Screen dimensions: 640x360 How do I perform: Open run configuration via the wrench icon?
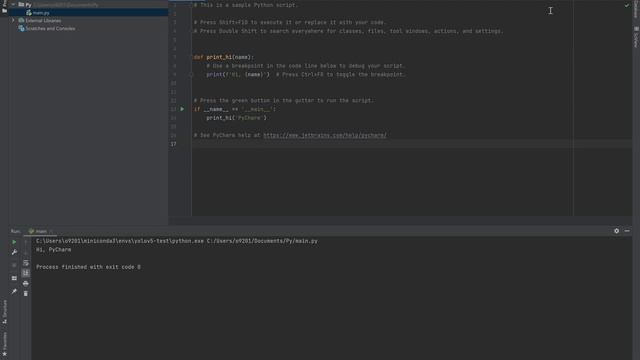click(14, 252)
